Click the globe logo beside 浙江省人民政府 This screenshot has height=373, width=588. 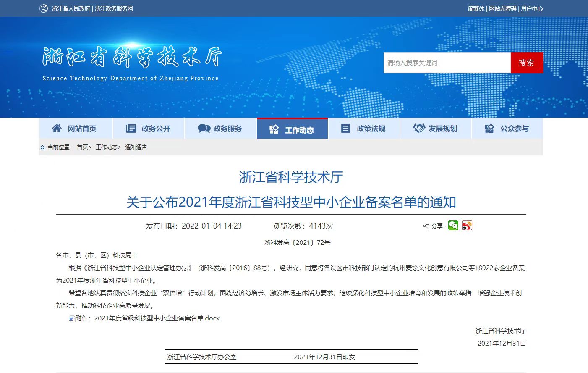pyautogui.click(x=43, y=8)
